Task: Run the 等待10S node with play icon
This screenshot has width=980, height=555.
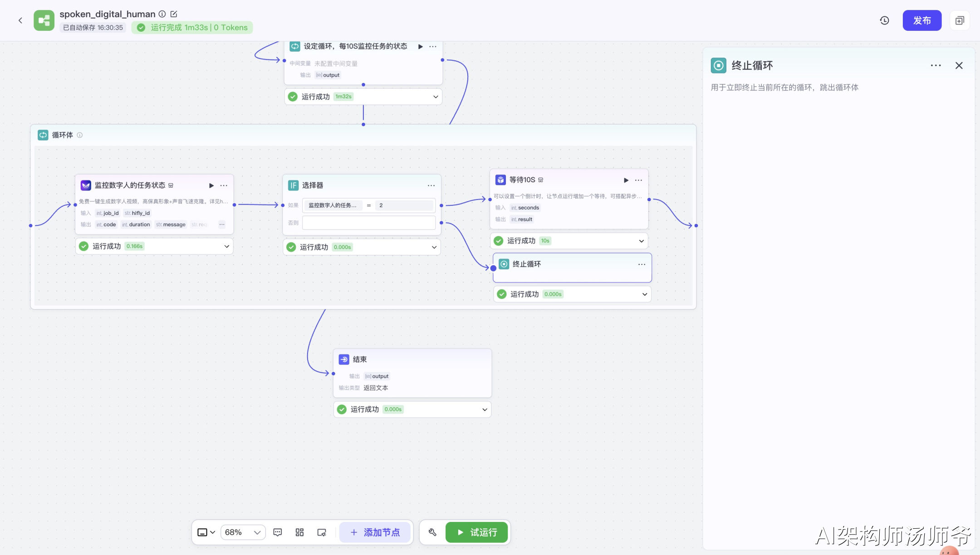Action: point(626,180)
